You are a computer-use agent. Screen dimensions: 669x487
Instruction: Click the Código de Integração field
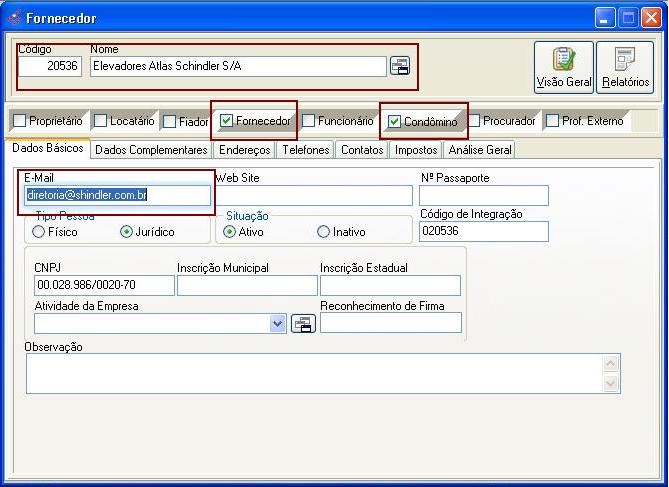483,231
